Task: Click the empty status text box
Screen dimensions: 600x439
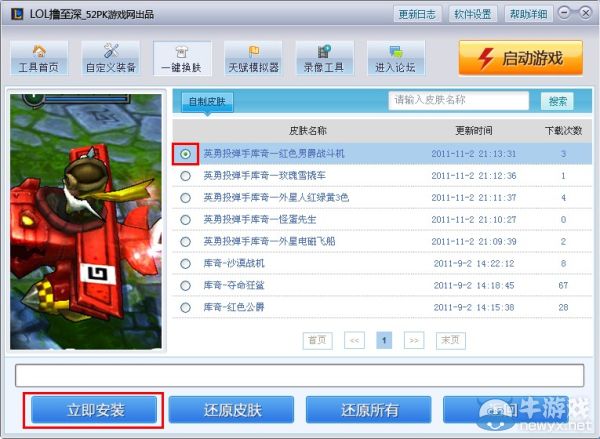Action: pyautogui.click(x=300, y=375)
